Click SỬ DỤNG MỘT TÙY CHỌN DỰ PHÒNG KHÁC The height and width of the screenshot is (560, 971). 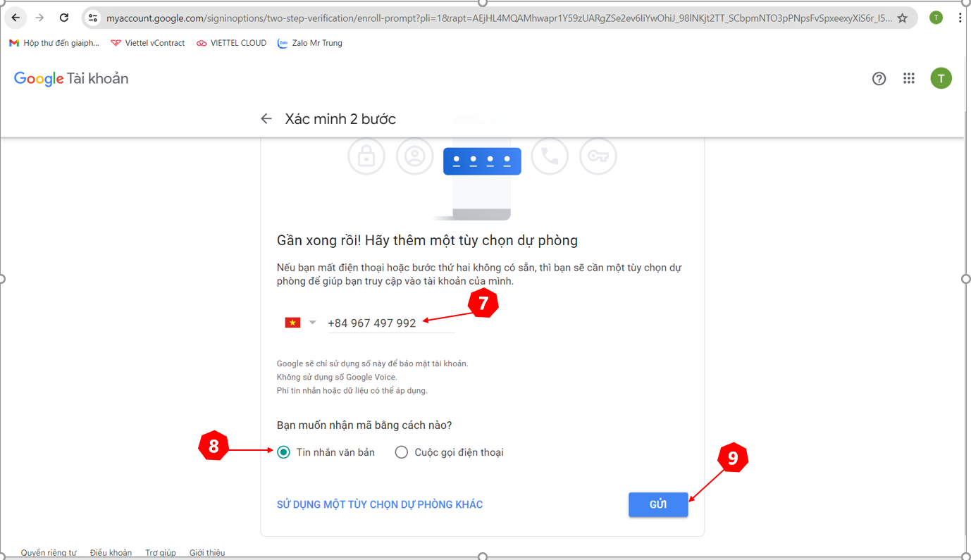(x=380, y=504)
